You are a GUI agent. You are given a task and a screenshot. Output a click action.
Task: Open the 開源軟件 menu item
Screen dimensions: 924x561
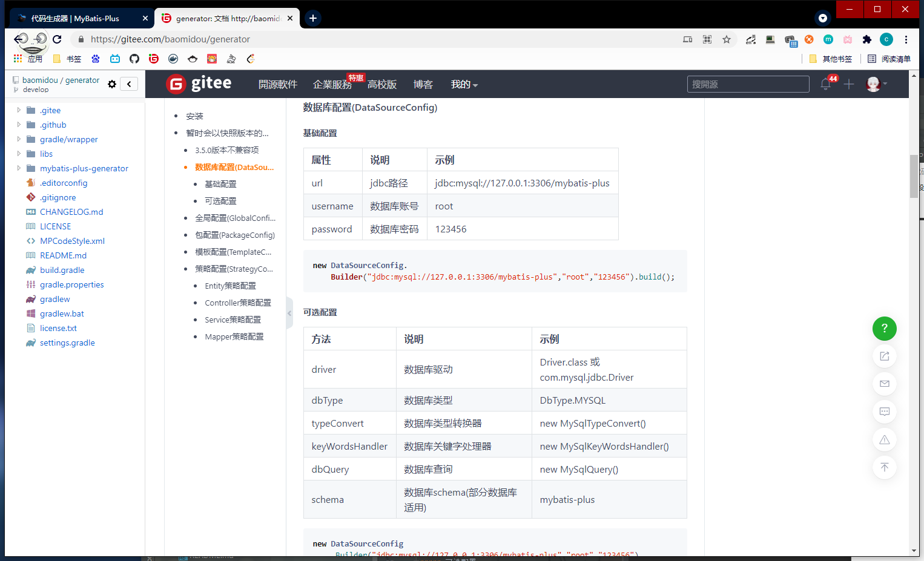(277, 84)
